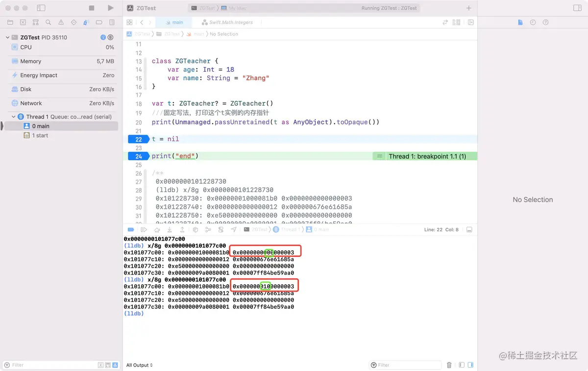Collapse the ZGTest PID 35110 process row
This screenshot has width=588, height=371.
click(7, 37)
